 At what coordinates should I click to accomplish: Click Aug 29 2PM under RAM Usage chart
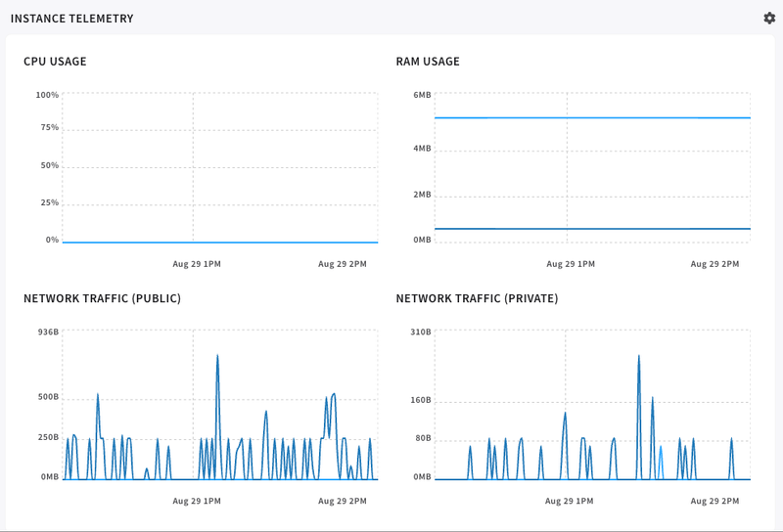714,264
